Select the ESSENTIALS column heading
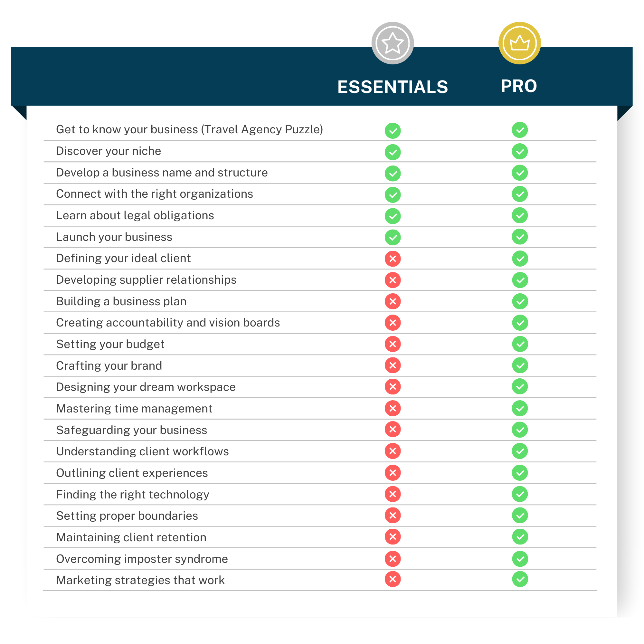The width and height of the screenshot is (644, 644). click(x=392, y=87)
